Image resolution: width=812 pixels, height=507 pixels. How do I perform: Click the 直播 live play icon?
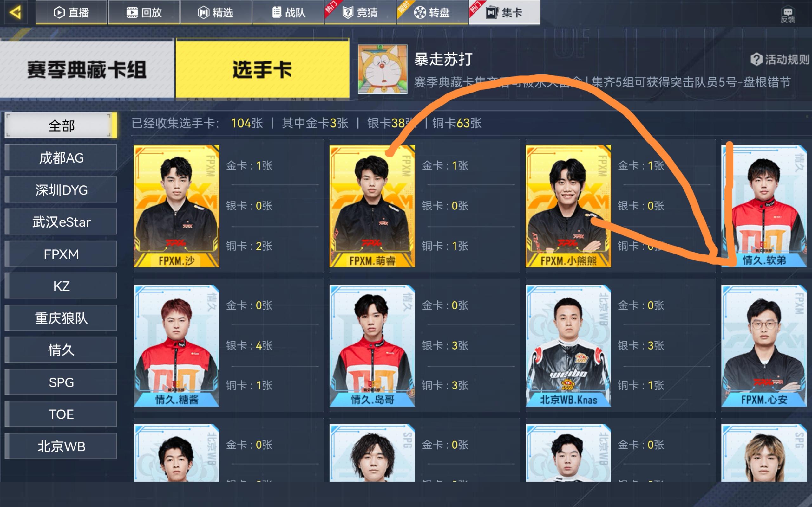(59, 13)
